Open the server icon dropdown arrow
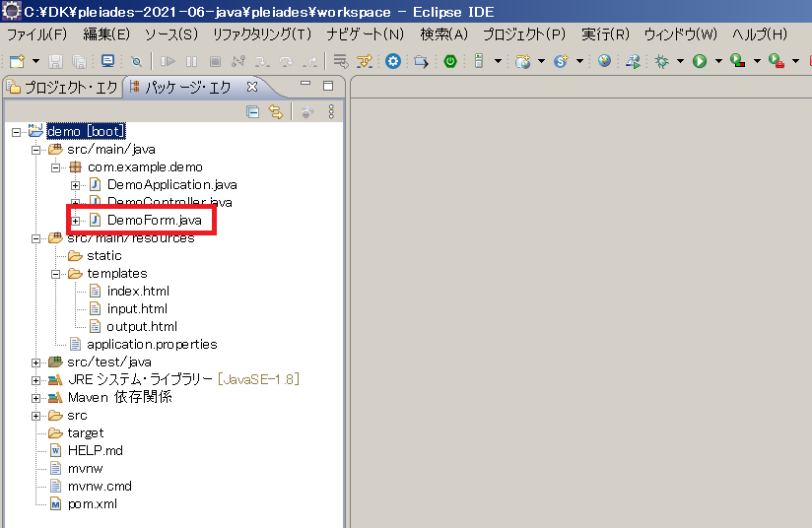The image size is (812, 528). (x=498, y=61)
